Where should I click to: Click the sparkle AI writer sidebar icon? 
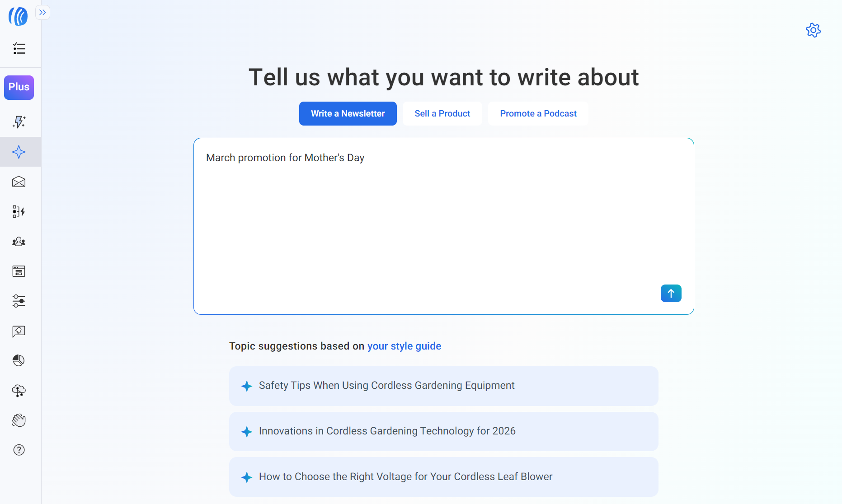pyautogui.click(x=19, y=152)
